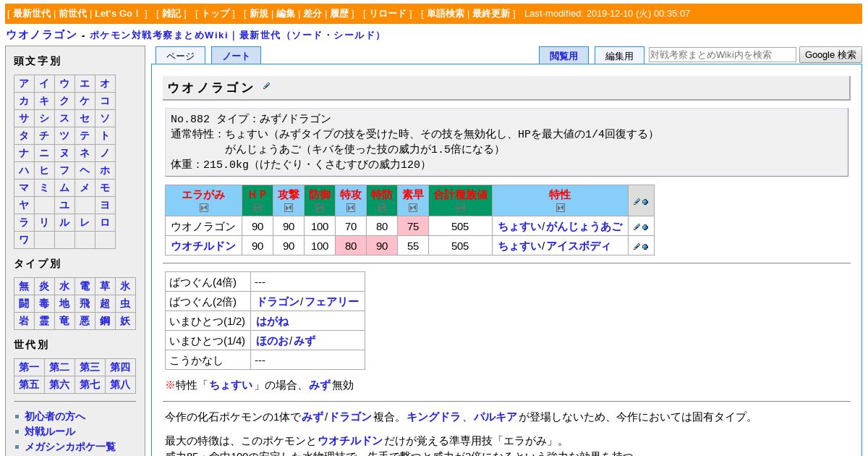
Task: Switch to the ノート tab
Action: [x=236, y=56]
